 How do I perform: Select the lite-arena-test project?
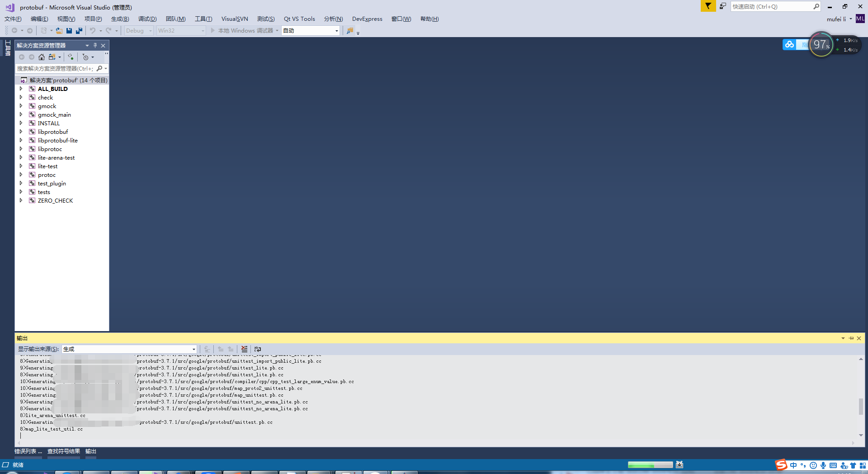(x=56, y=157)
